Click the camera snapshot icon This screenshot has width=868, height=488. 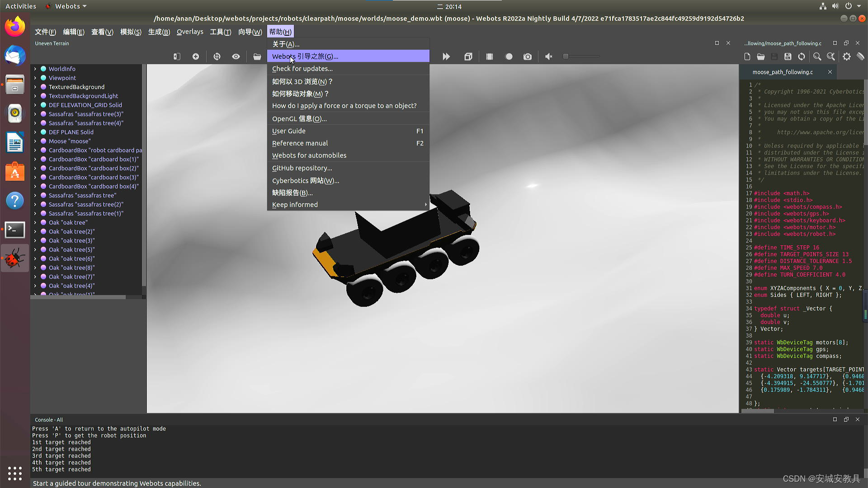[528, 56]
